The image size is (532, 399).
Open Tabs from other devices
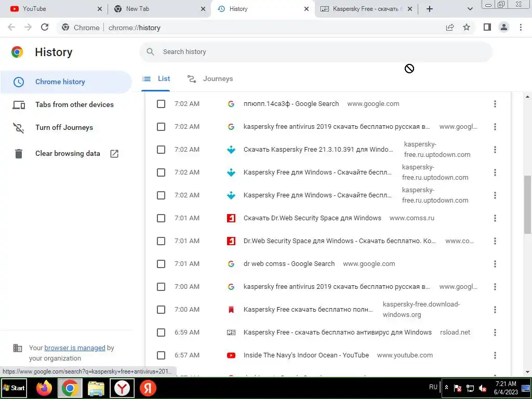point(66,104)
